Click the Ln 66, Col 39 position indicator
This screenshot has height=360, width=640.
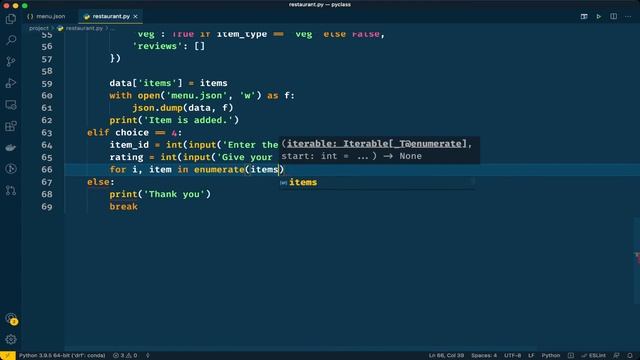pos(446,356)
